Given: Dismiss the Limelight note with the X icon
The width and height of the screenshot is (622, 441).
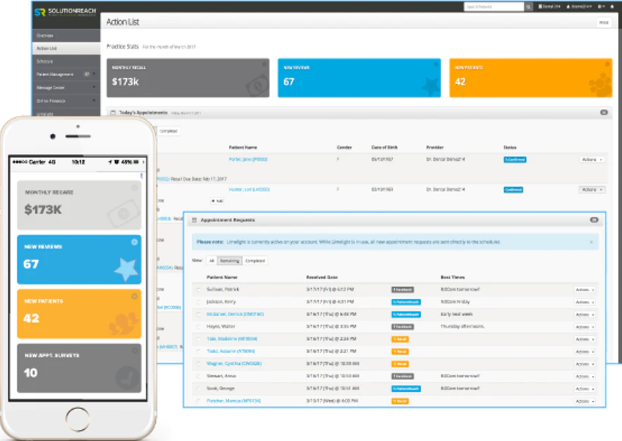Looking at the screenshot, I should point(590,242).
